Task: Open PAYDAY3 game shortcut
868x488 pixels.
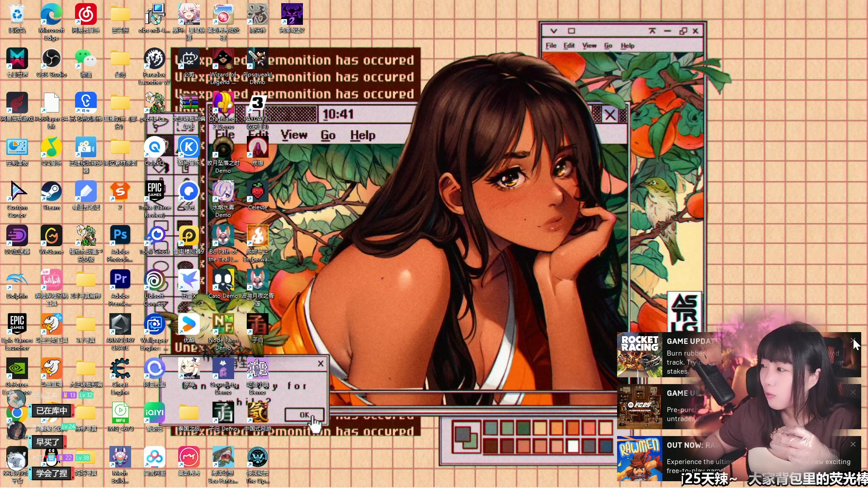Action: tap(258, 110)
